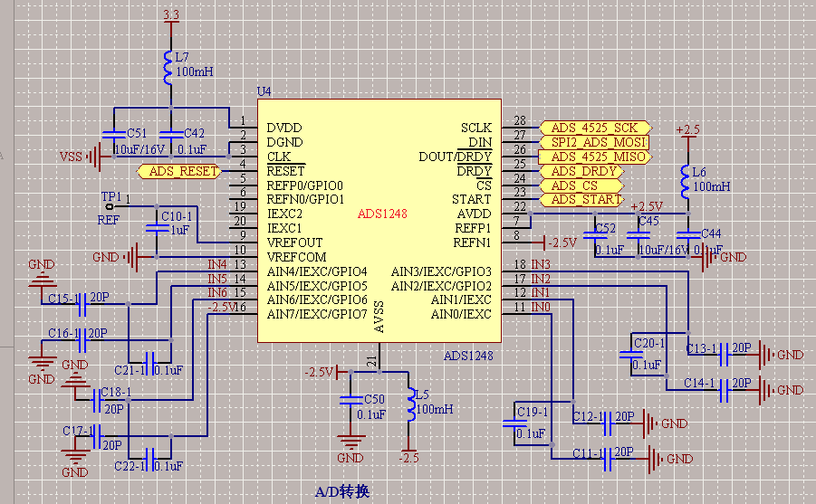The width and height of the screenshot is (816, 504).
Task: Click the VREFOUT pin name
Action: click(294, 242)
